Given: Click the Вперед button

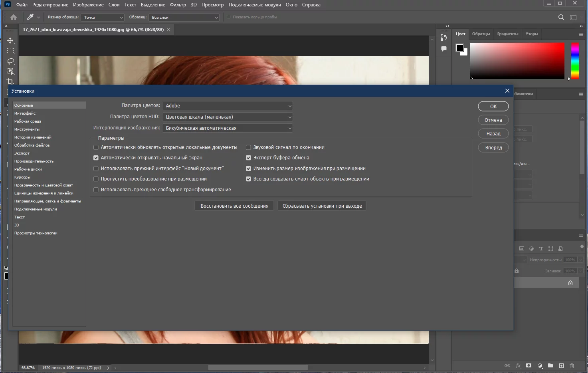Looking at the screenshot, I should click(493, 147).
